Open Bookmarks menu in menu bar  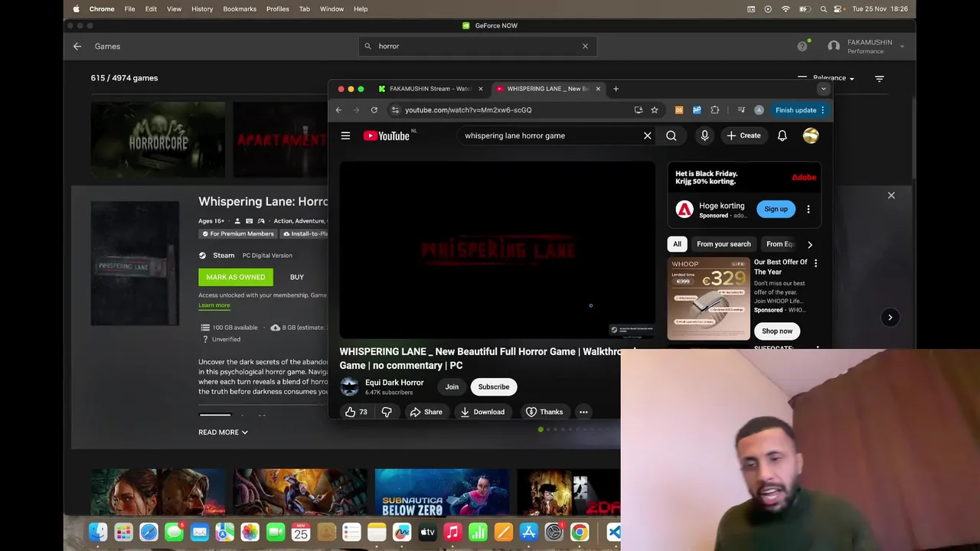pyautogui.click(x=240, y=8)
